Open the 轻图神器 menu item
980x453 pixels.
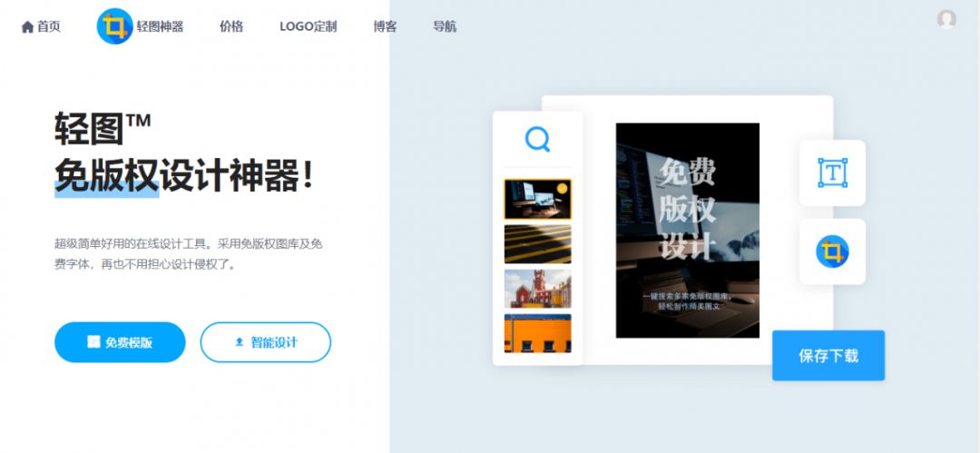click(160, 27)
